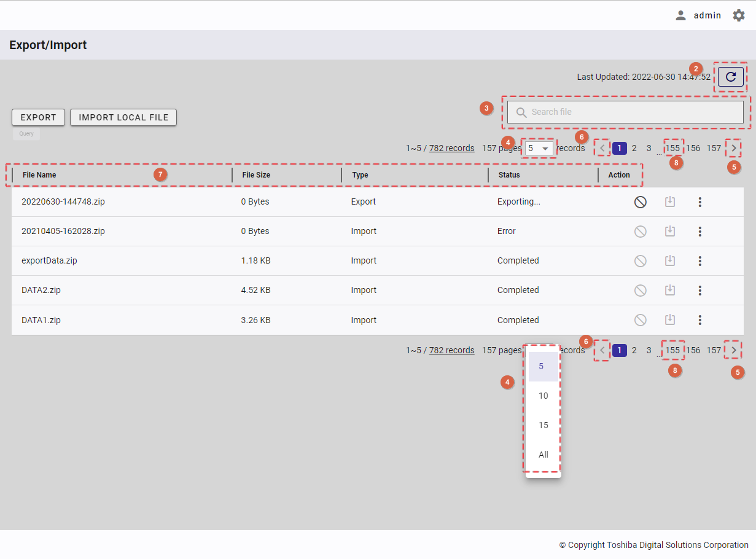Click the EXPORT button
Viewport: 756px width, 559px height.
(38, 117)
